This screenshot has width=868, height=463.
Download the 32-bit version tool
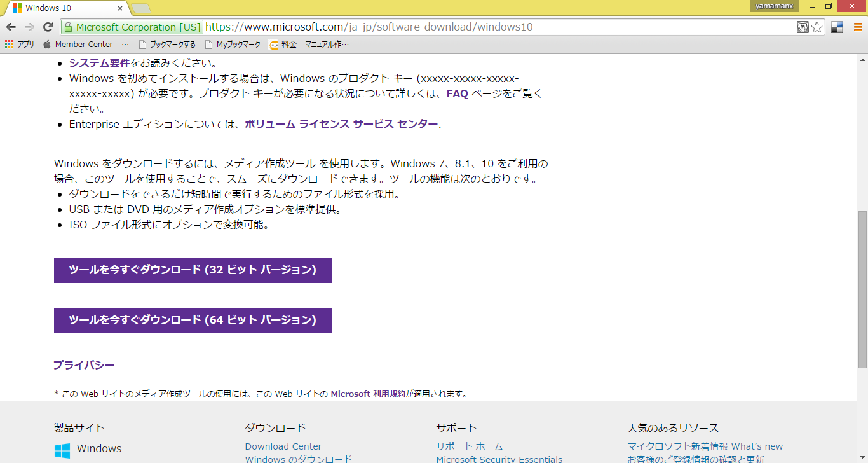(193, 270)
